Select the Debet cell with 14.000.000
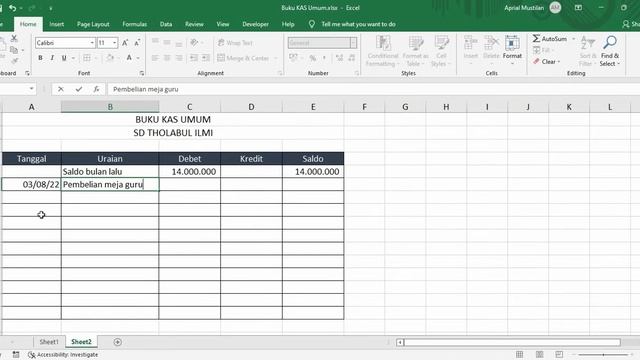Screen dimensions: 640x360 coord(189,171)
